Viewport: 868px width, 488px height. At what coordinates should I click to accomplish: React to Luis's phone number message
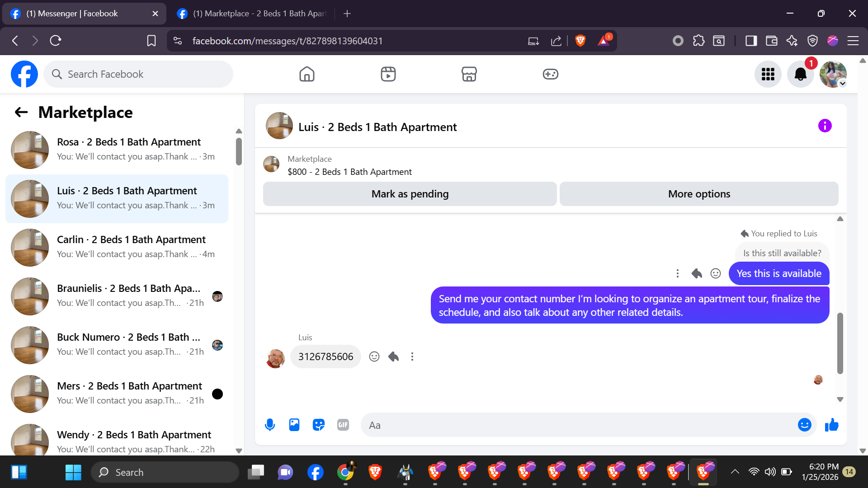(x=374, y=357)
